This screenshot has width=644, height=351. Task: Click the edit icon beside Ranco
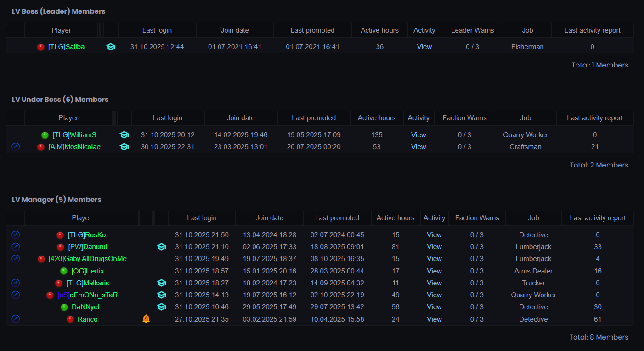tap(16, 319)
